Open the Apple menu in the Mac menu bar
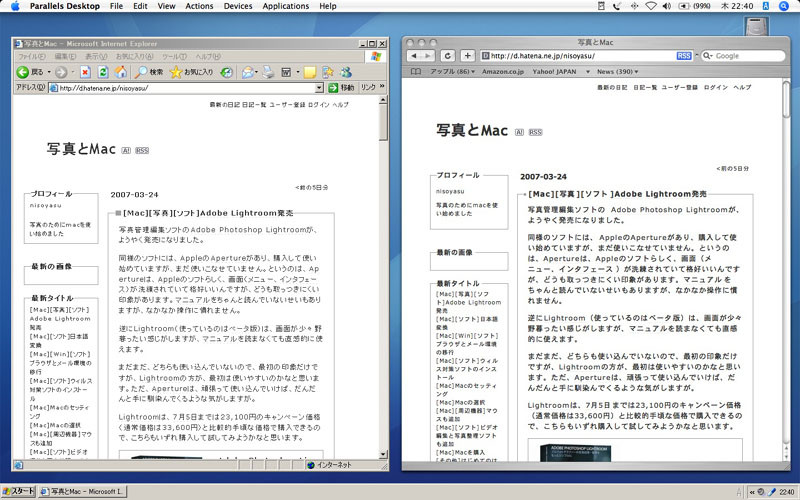 (x=14, y=6)
